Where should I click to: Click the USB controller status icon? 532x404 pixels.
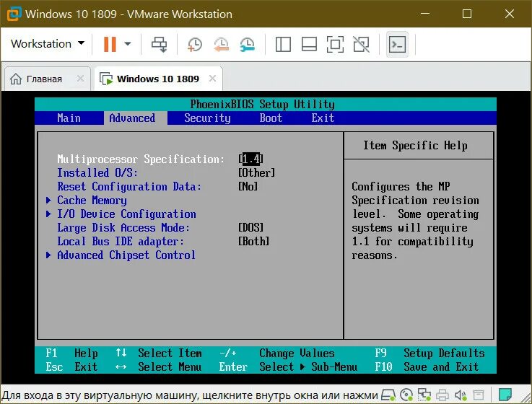pyautogui.click(x=479, y=395)
